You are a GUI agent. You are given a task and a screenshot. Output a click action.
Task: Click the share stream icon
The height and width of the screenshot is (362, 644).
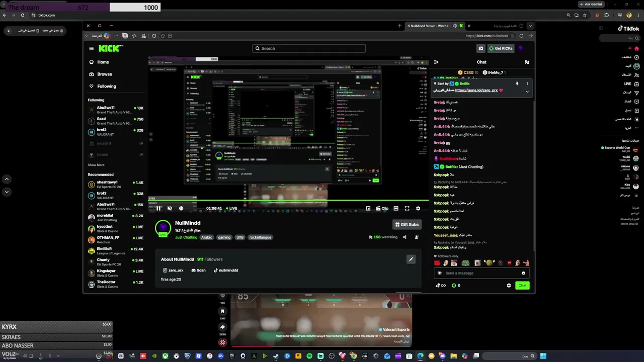[x=405, y=237]
